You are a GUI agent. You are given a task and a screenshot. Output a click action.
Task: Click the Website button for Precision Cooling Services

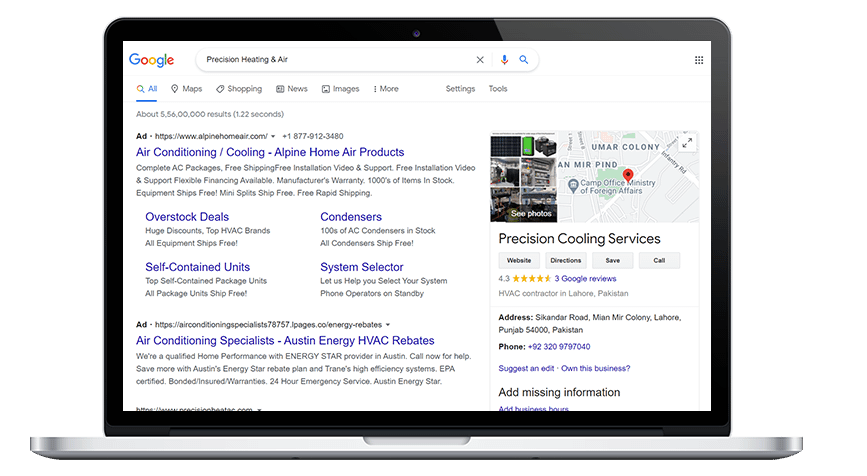(x=519, y=260)
